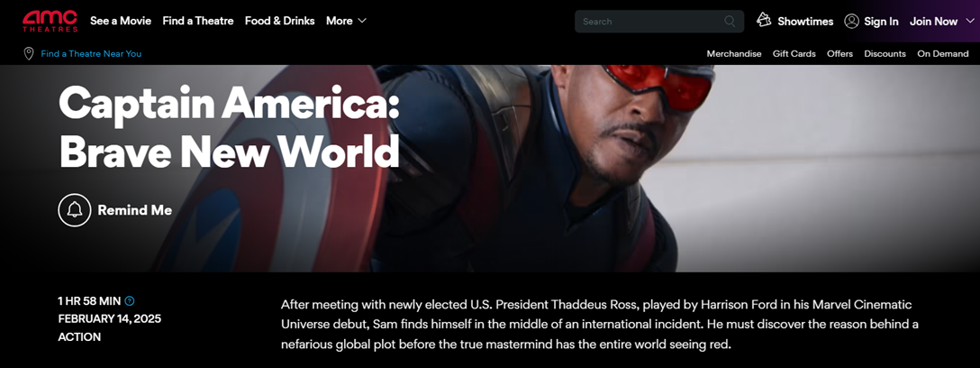Click the AMC Theatres logo

coord(50,21)
